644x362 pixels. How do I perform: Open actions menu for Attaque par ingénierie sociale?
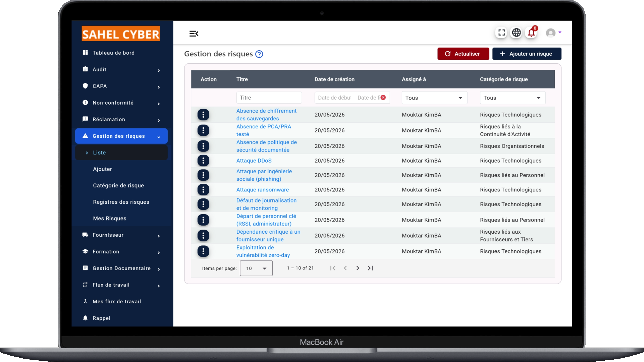tap(203, 175)
